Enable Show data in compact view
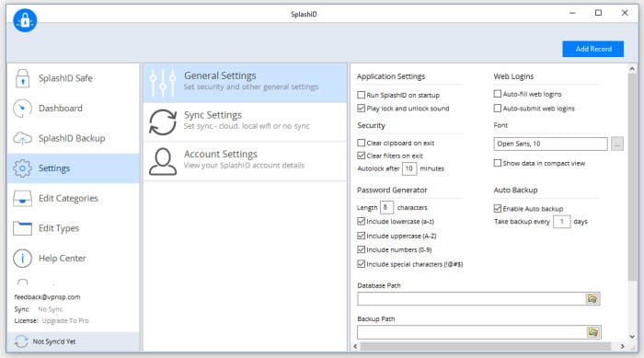This screenshot has height=358, width=644. [x=498, y=163]
